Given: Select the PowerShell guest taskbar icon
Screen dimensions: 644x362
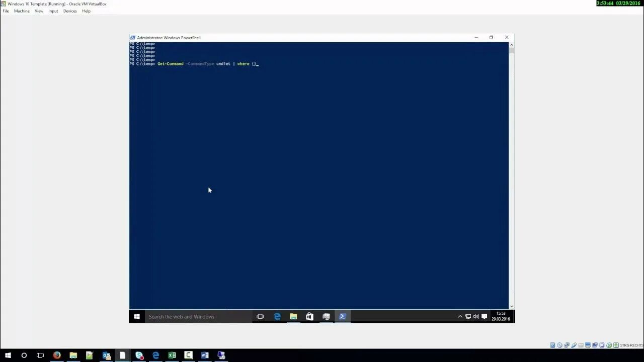Looking at the screenshot, I should pos(342,316).
